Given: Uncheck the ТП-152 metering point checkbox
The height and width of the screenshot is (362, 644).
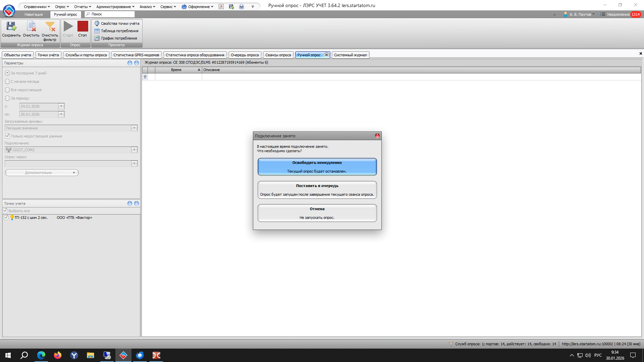Looking at the screenshot, I should click(6, 218).
